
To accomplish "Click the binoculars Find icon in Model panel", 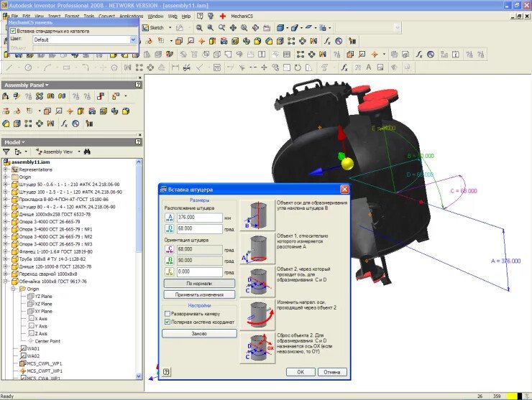I will [87, 152].
